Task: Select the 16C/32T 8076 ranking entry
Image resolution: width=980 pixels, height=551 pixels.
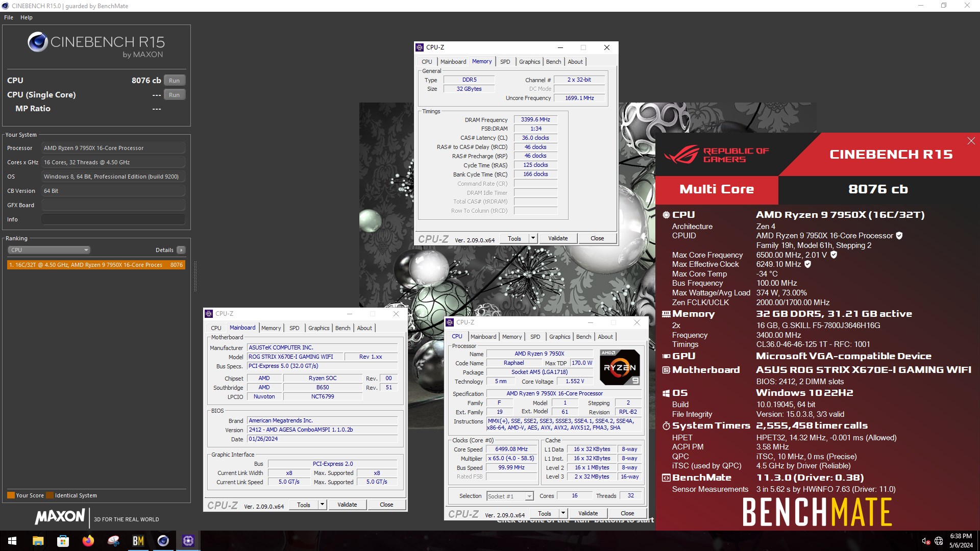Action: tap(96, 265)
